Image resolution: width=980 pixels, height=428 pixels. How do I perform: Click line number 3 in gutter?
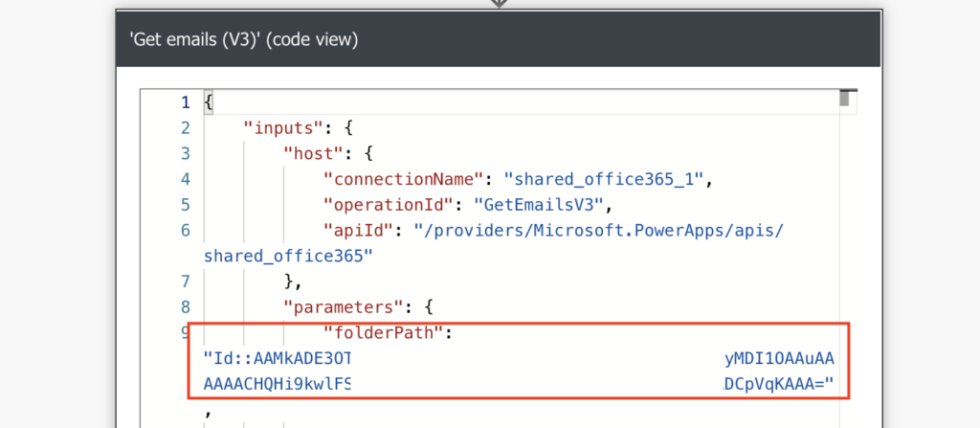[185, 154]
